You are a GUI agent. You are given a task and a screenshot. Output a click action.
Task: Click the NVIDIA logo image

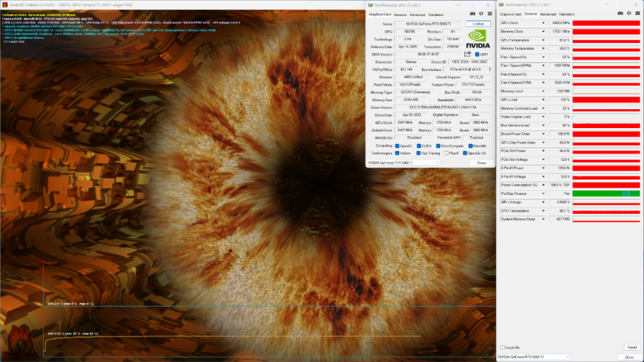[x=478, y=39]
